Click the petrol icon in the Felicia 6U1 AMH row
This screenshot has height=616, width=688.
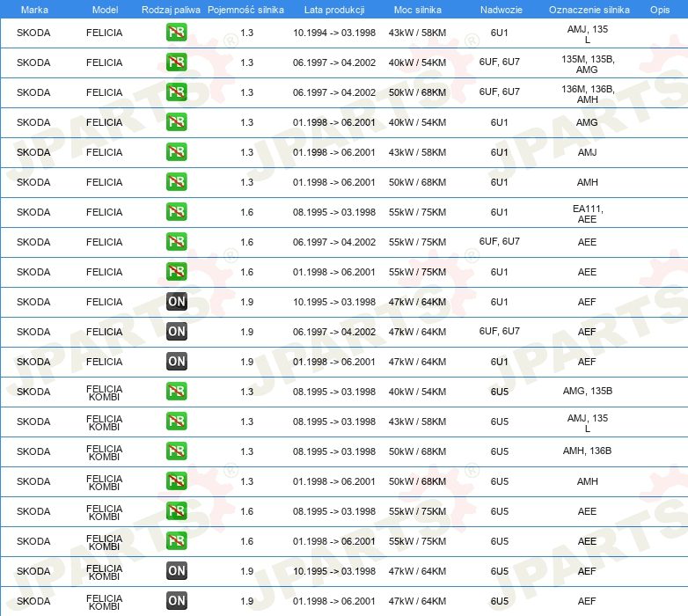pos(176,181)
